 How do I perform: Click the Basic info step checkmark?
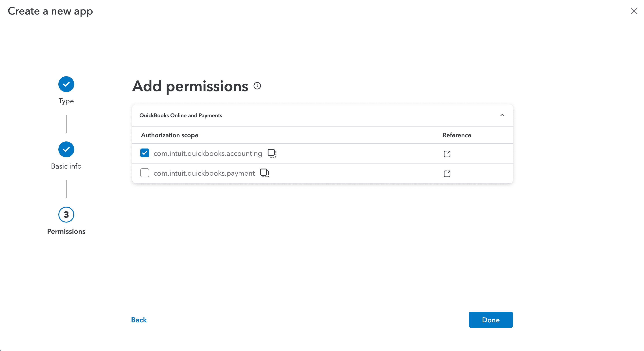pyautogui.click(x=66, y=149)
